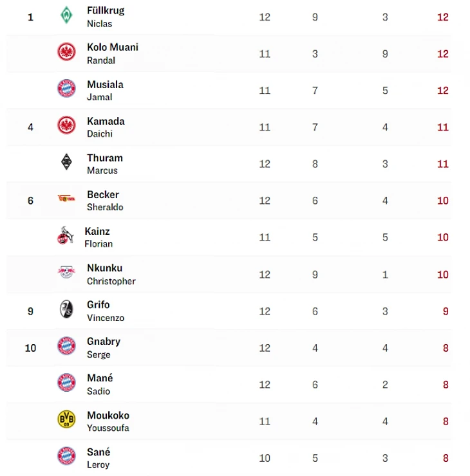Click RB Leipzig crest beside Nkunku
470x476 pixels.
pyautogui.click(x=66, y=273)
